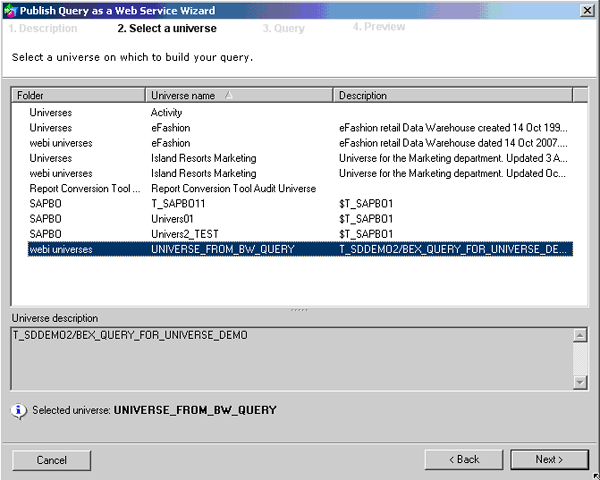Click the Description column header
The height and width of the screenshot is (480, 600).
click(453, 96)
